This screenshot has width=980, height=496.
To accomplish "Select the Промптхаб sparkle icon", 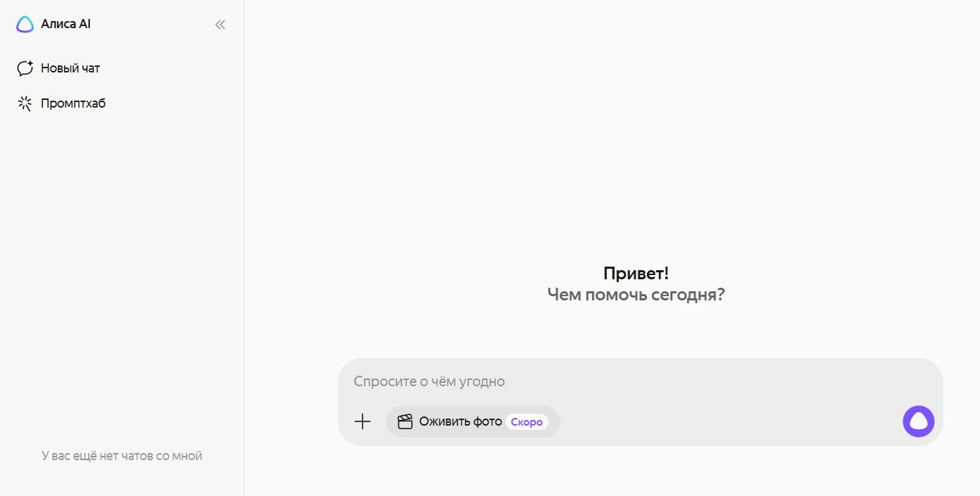I will (24, 103).
